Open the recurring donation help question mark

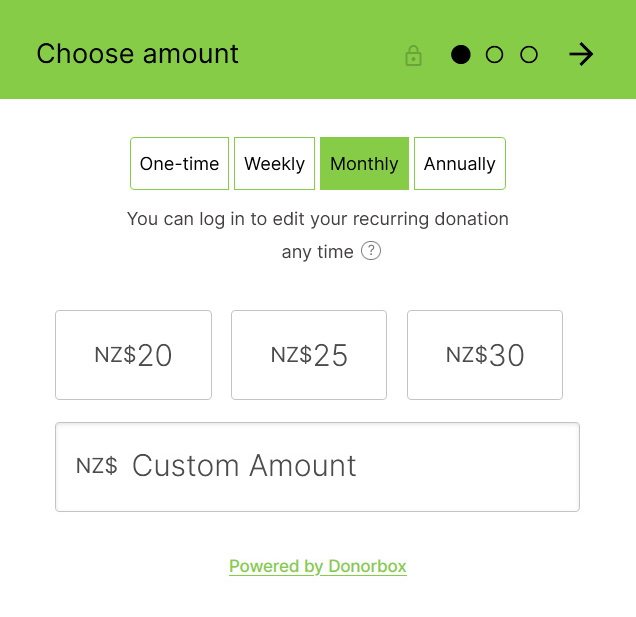tap(371, 250)
